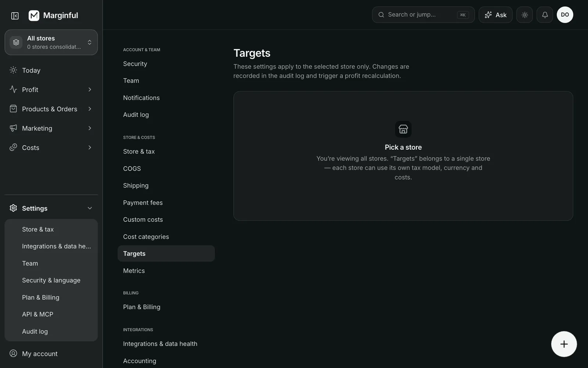The image size is (588, 368).
Task: Click the floating plus button
Action: 564,344
